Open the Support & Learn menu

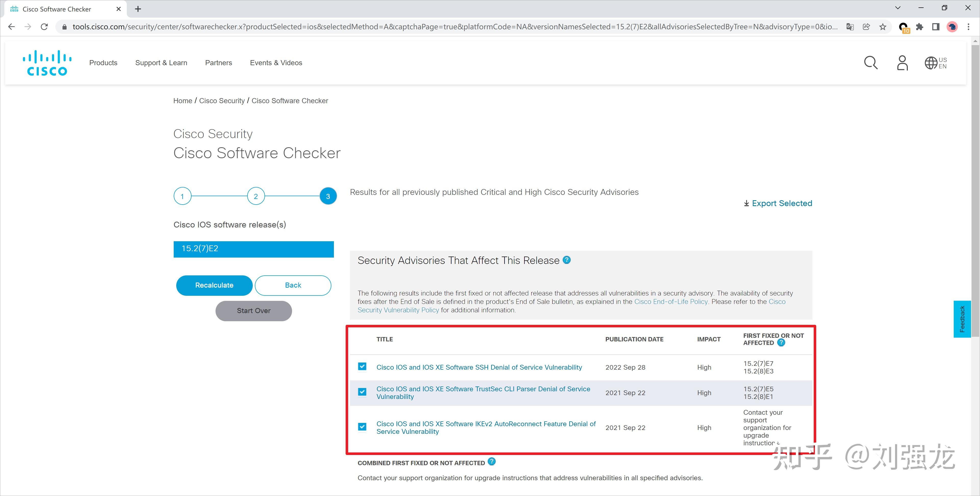(161, 63)
